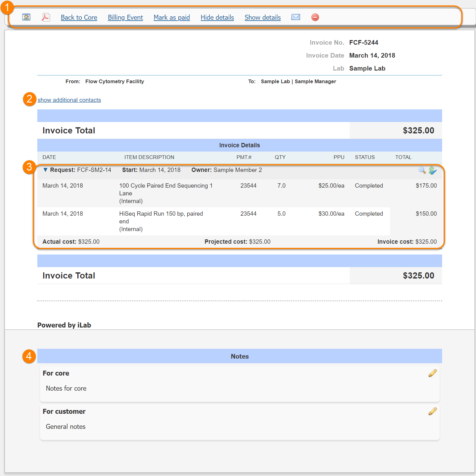Select the HiSeq Rapid Run line item

[161, 214]
